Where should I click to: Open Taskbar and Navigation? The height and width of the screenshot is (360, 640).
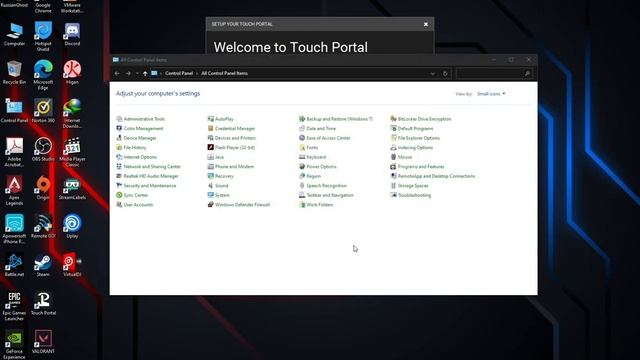pos(326,195)
